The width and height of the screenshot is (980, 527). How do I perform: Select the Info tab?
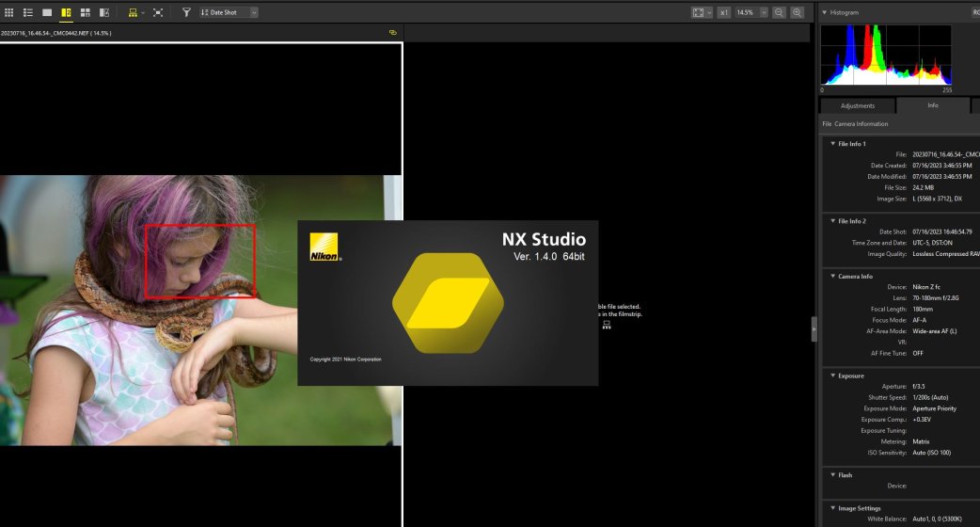coord(932,105)
